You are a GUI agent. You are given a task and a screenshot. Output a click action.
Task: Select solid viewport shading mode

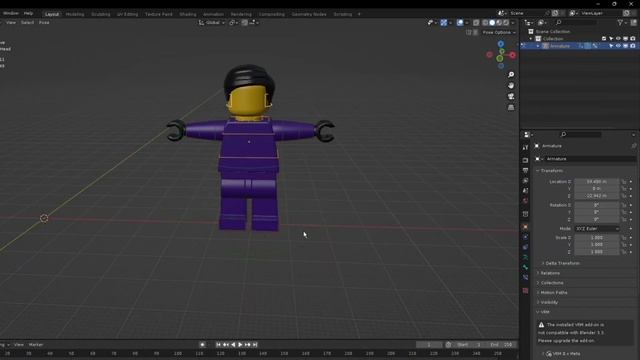(x=492, y=23)
